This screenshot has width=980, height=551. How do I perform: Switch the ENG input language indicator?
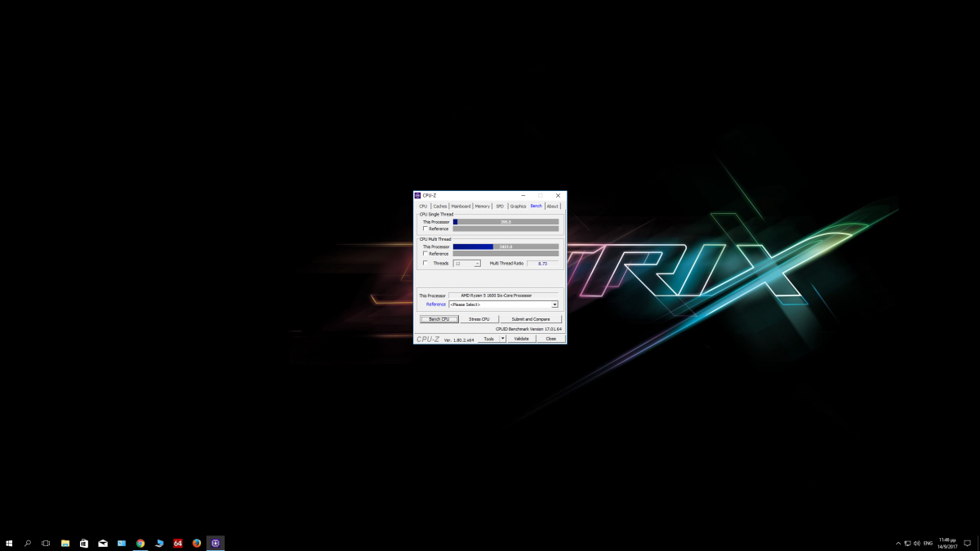(x=929, y=543)
